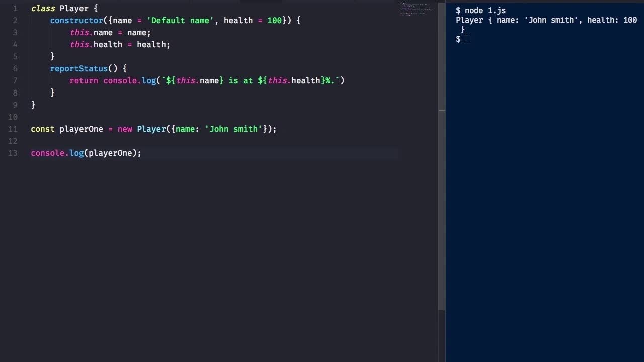This screenshot has height=362, width=644.
Task: Click line number 1 in the gutter
Action: [x=15, y=9]
